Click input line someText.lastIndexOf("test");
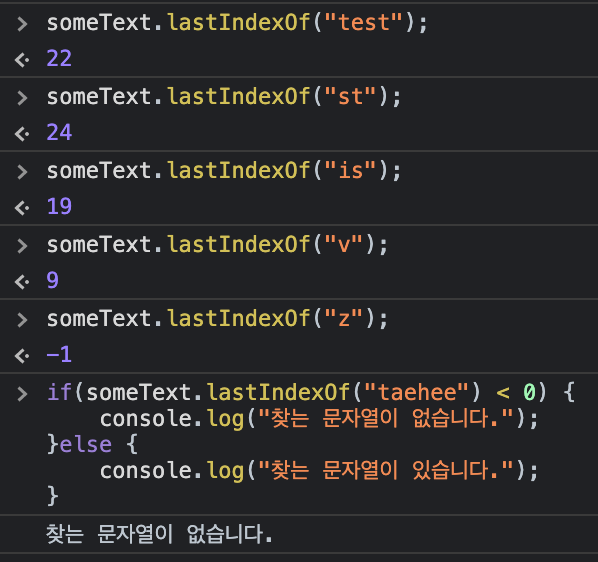The height and width of the screenshot is (562, 598). click(237, 22)
